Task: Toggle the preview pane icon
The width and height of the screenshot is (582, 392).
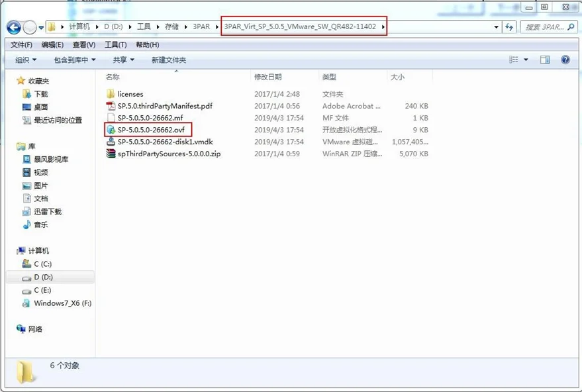Action: (x=545, y=60)
